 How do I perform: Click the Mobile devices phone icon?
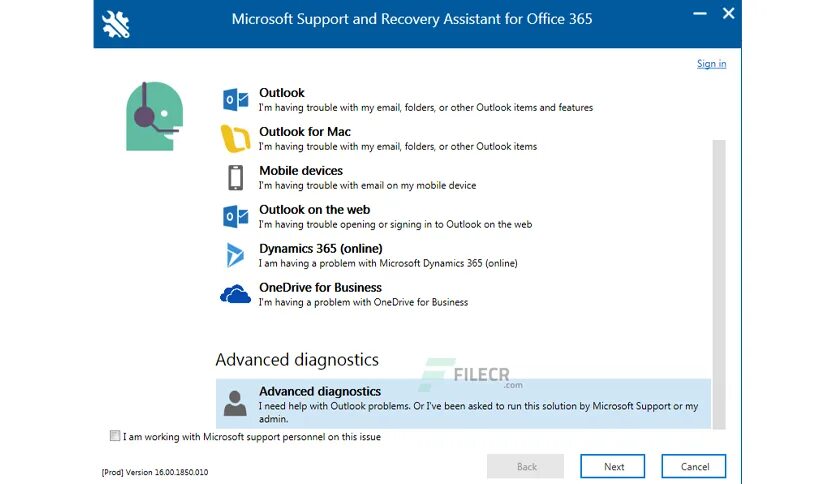click(236, 178)
